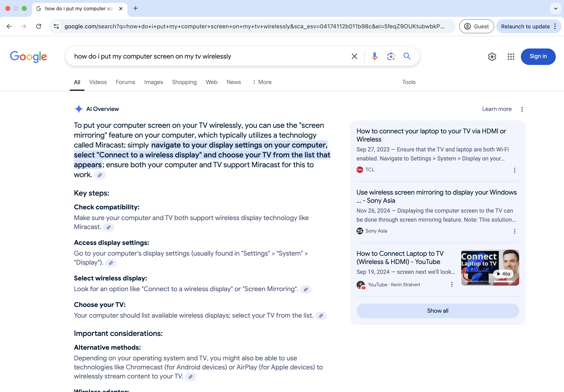Switch to Shopping results tab
Viewport: 564px width, 392px height.
tap(184, 82)
